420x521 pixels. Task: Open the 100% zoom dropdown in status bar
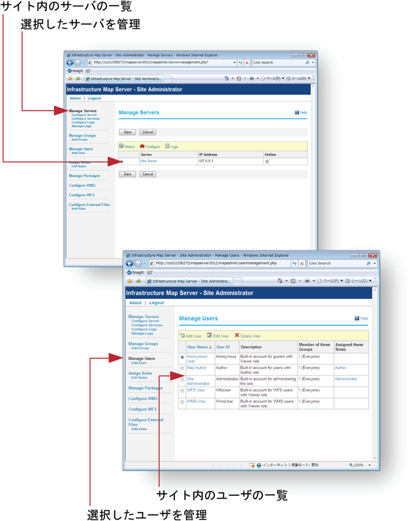tap(370, 465)
